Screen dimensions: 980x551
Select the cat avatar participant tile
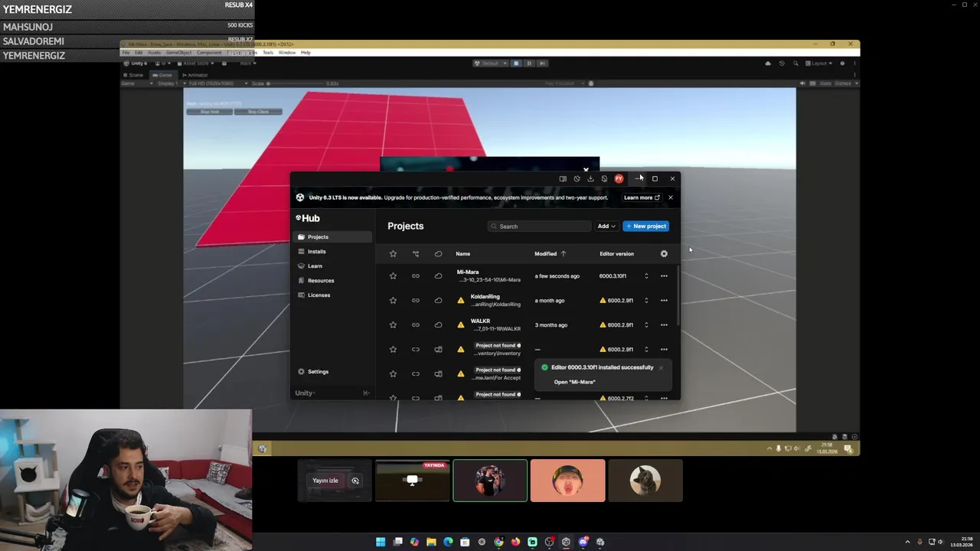pyautogui.click(x=645, y=481)
